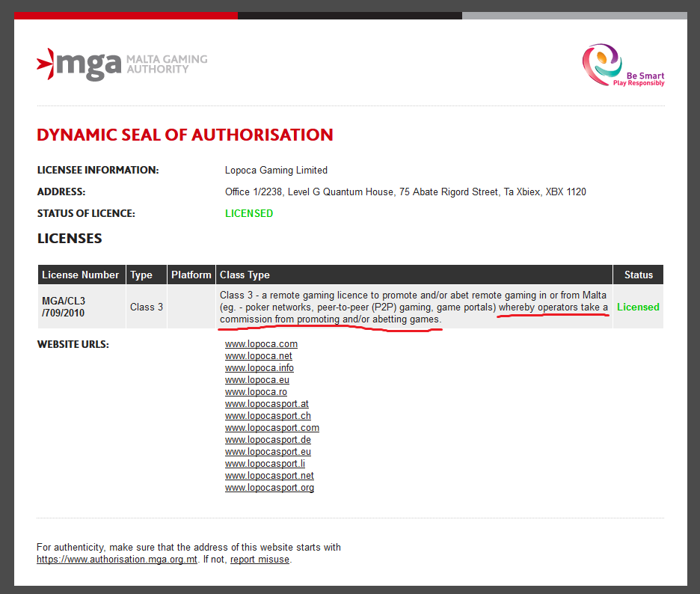The image size is (700, 594).
Task: Click the Licensed status table cell
Action: [x=639, y=307]
